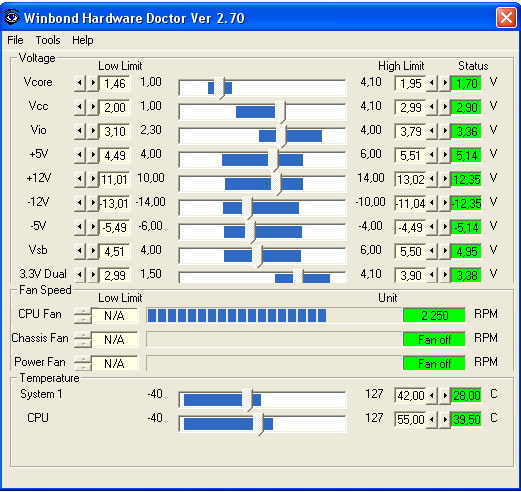Decrease Vcore low limit with left arrow
This screenshot has width=521, height=492.
(80, 83)
